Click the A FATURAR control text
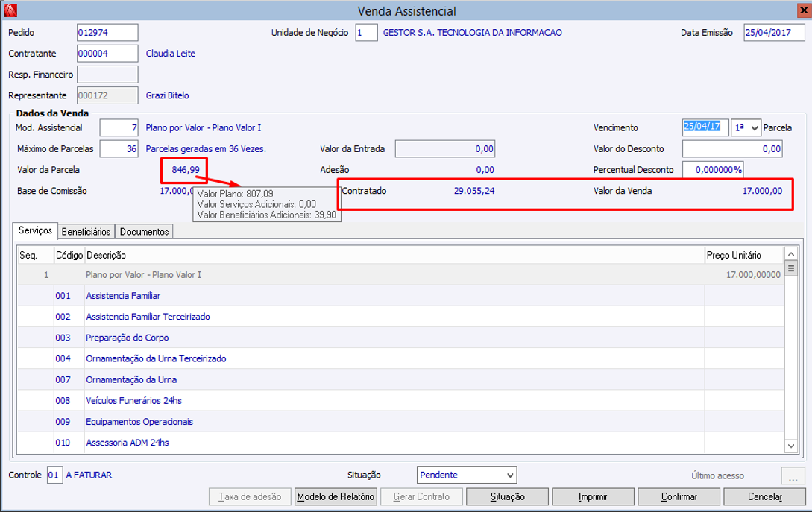This screenshot has height=512, width=812. coord(89,475)
